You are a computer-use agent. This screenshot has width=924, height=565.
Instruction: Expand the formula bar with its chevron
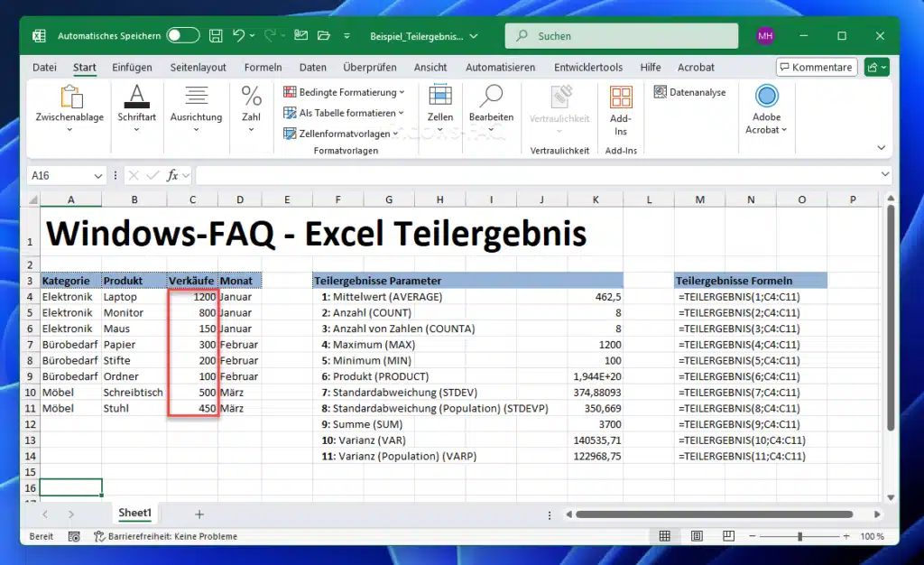(x=884, y=174)
